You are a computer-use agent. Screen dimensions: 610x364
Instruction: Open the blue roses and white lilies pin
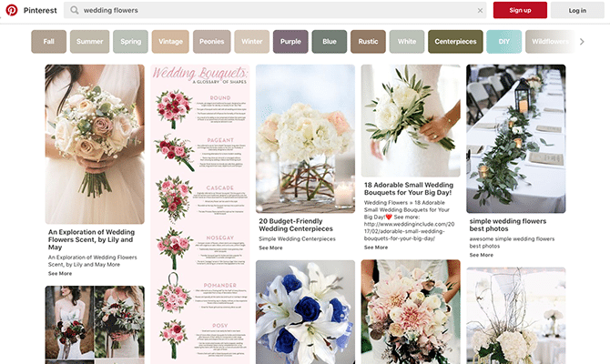305,312
